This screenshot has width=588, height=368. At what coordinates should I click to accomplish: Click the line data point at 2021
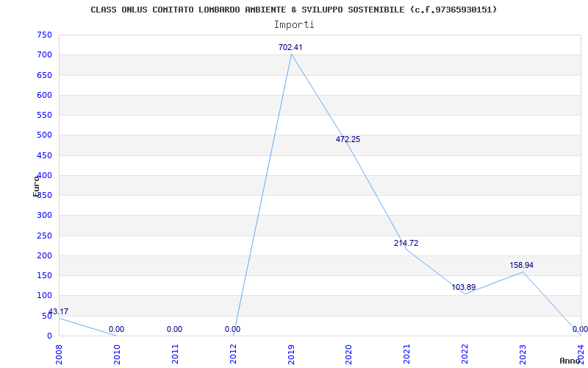407,250
